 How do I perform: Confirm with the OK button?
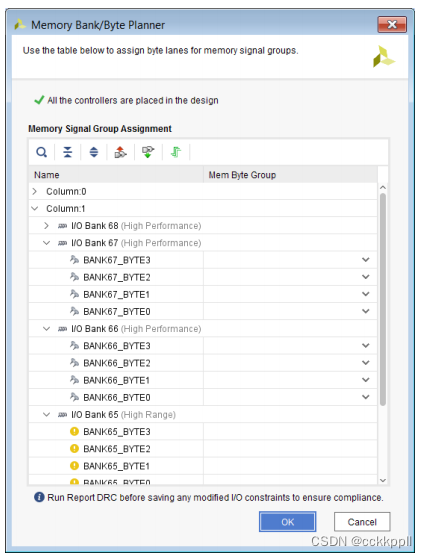tap(288, 522)
